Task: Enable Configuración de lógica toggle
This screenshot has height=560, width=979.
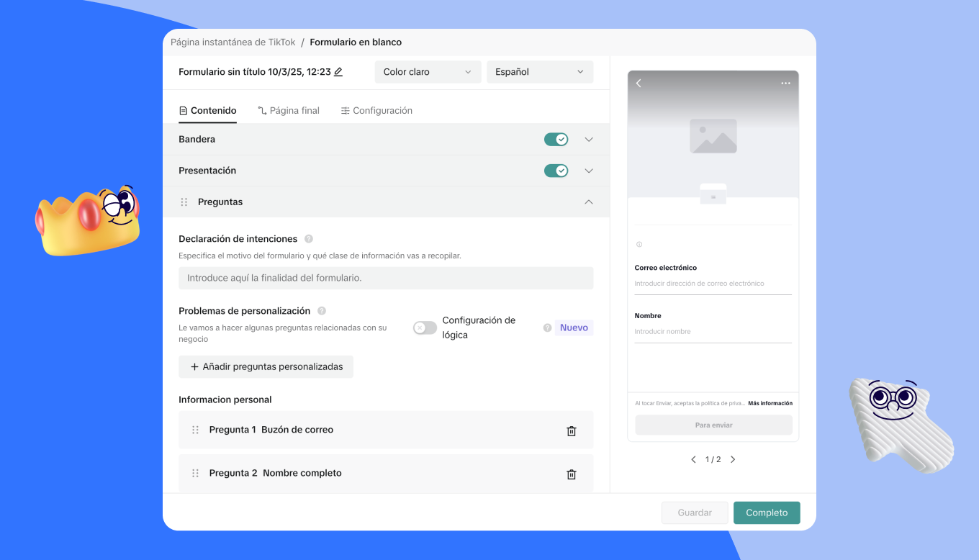Action: point(425,328)
